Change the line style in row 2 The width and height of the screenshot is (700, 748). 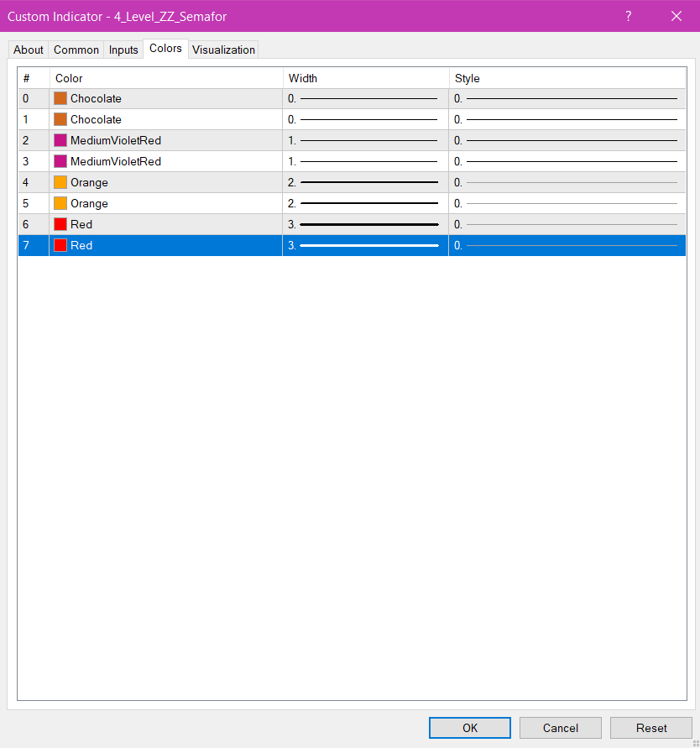(567, 140)
